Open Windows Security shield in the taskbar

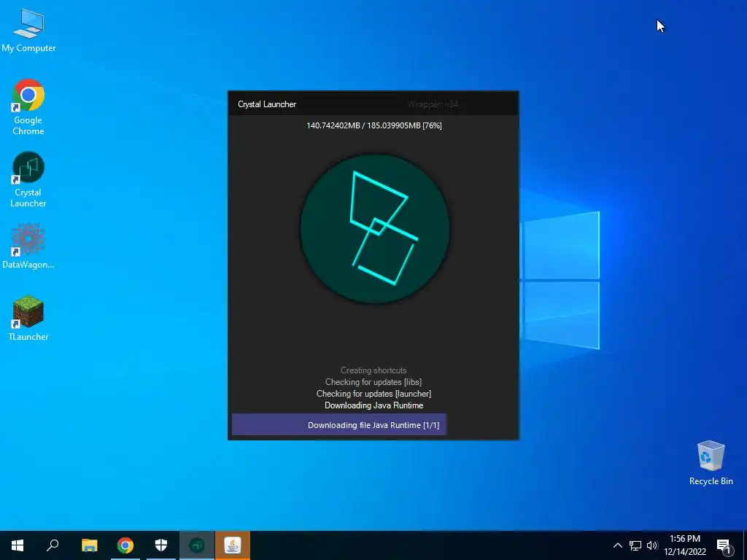[161, 545]
